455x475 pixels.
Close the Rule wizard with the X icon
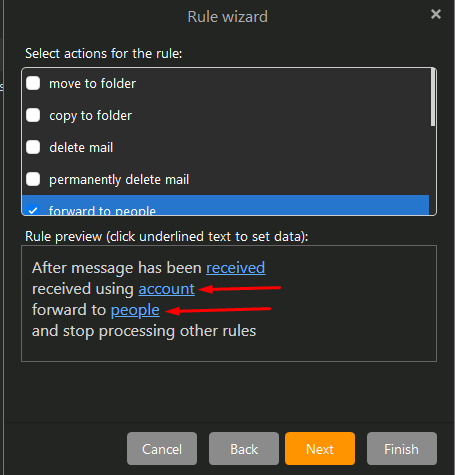pyautogui.click(x=436, y=14)
